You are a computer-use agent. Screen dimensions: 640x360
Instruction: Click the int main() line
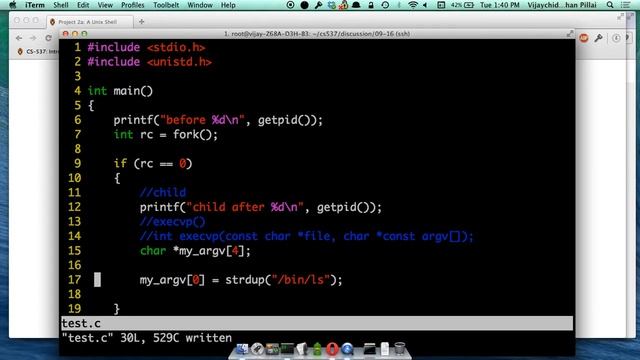point(120,91)
